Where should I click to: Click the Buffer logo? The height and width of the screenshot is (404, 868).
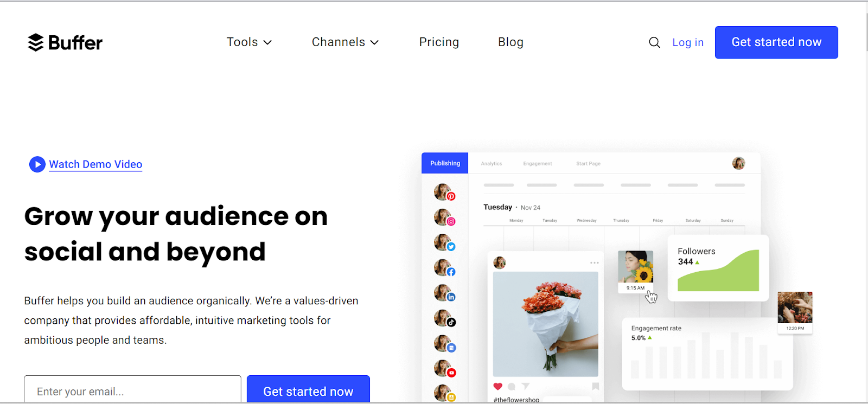(65, 42)
